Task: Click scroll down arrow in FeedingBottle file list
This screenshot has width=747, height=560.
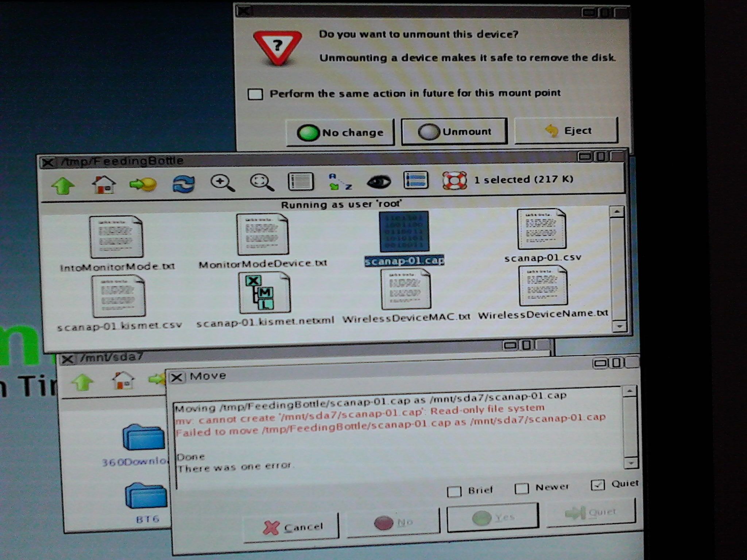Action: tap(619, 326)
